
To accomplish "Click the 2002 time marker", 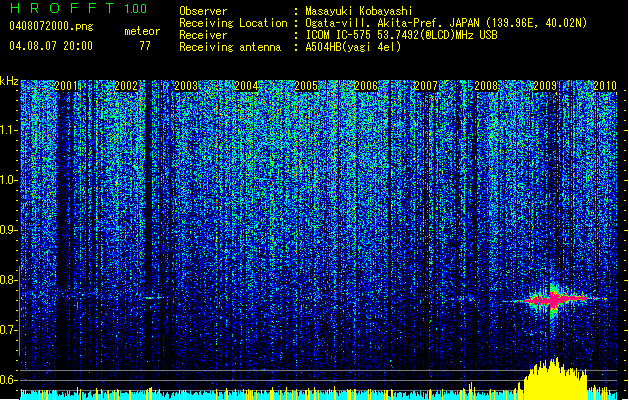I will pos(126,86).
